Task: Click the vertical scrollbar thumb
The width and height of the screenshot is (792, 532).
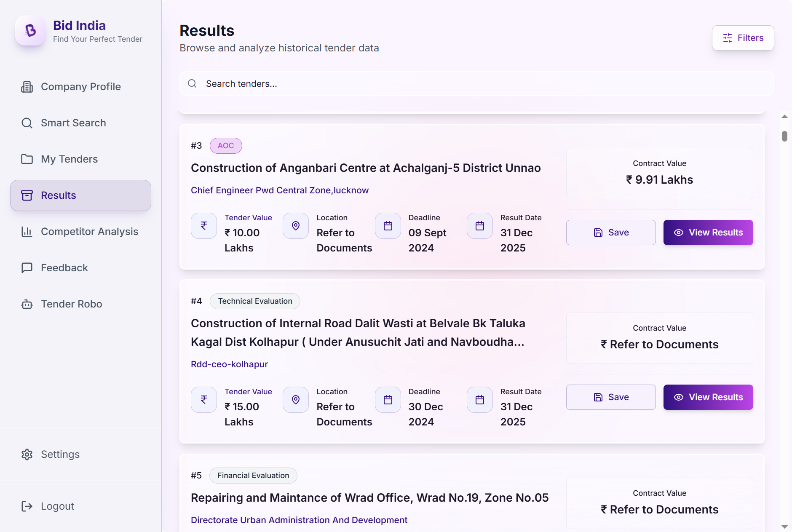Action: (x=784, y=136)
